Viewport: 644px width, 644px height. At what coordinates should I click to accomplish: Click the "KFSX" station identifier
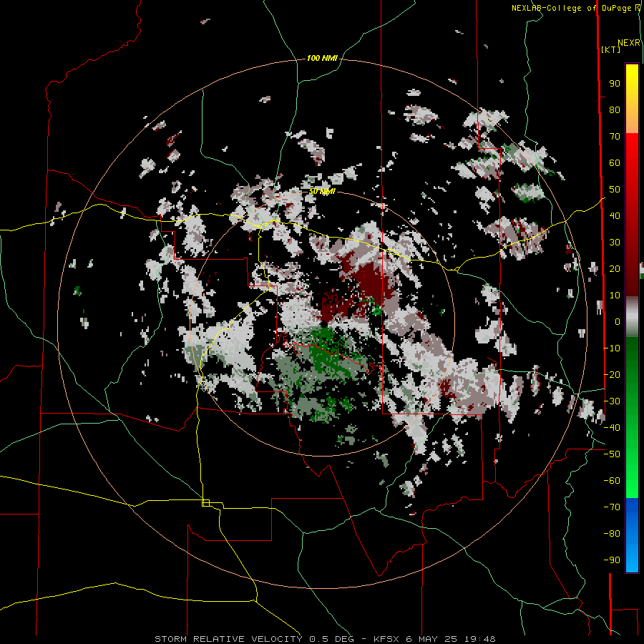tap(386, 639)
